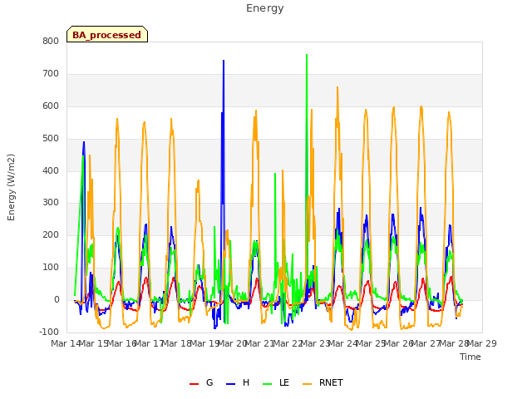This screenshot has width=532, height=399.
Task: Toggle the LE series legend entry
Action: tap(276, 382)
